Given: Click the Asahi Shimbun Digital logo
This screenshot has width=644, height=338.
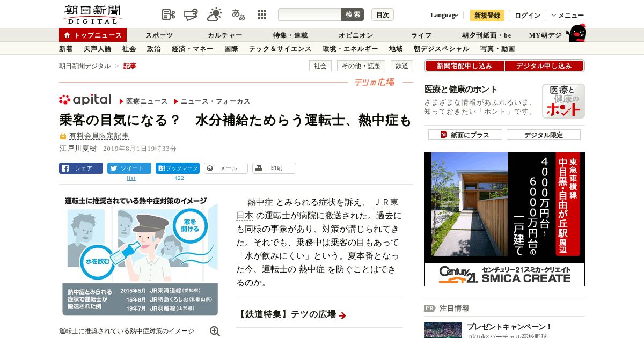Looking at the screenshot, I should (x=93, y=14).
